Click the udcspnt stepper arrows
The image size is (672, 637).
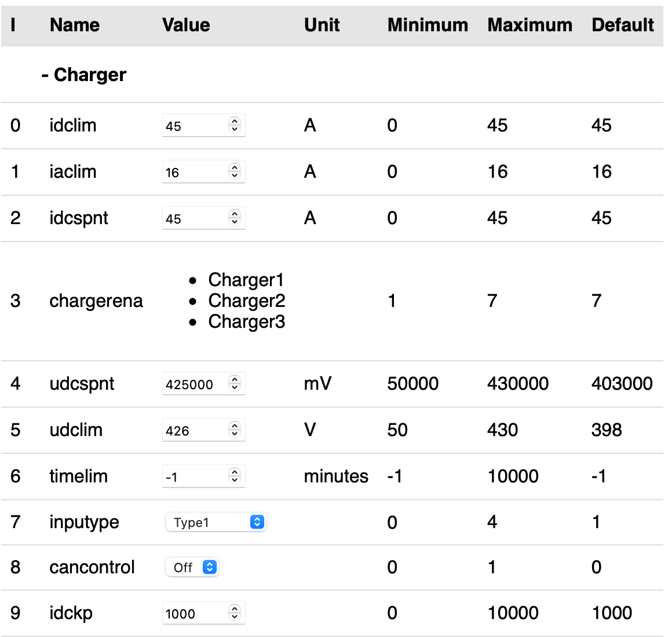click(x=235, y=383)
